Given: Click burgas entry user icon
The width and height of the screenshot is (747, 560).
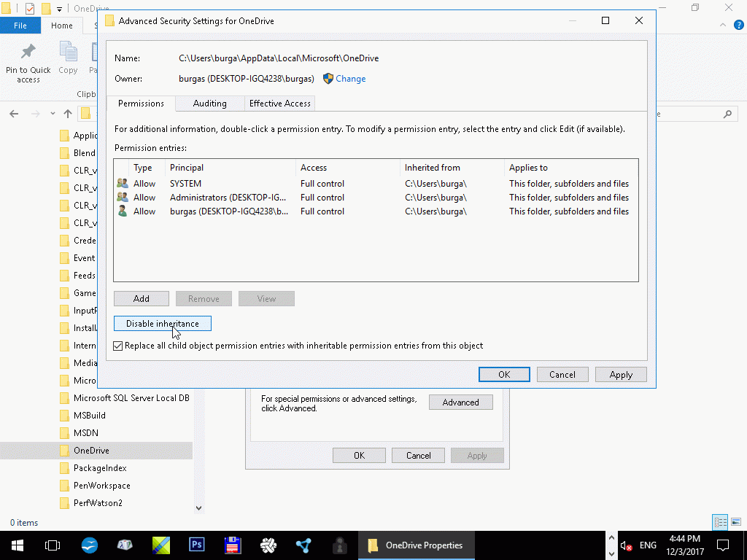Looking at the screenshot, I should 123,211.
